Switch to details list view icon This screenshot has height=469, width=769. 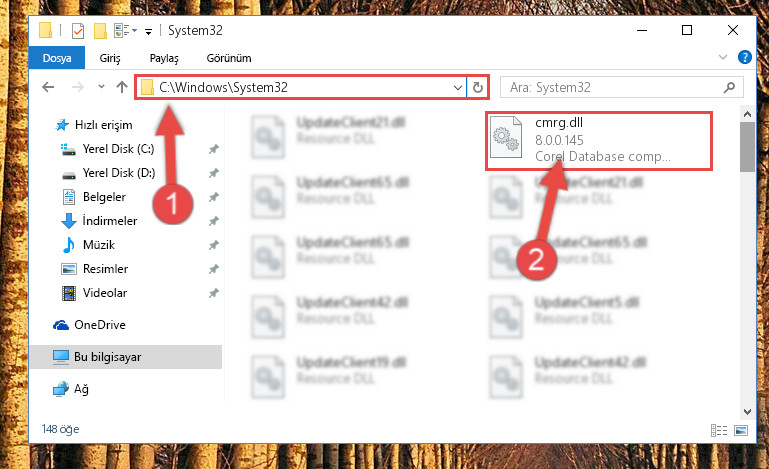pos(718,430)
